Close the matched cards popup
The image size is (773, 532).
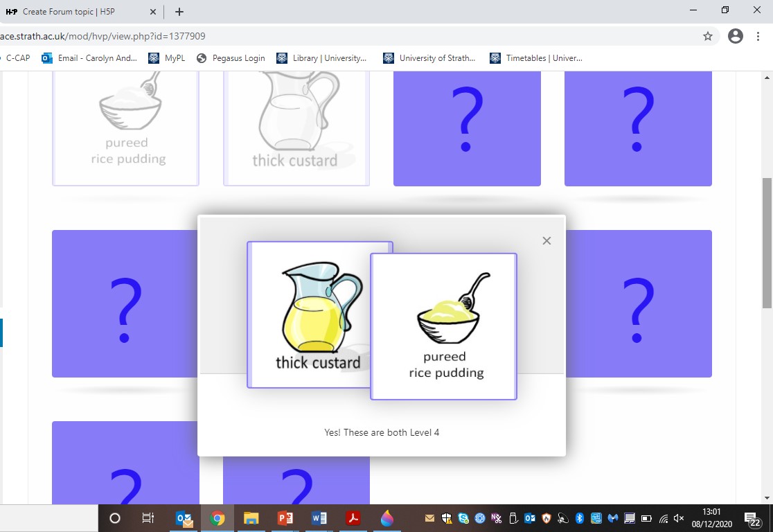tap(547, 240)
